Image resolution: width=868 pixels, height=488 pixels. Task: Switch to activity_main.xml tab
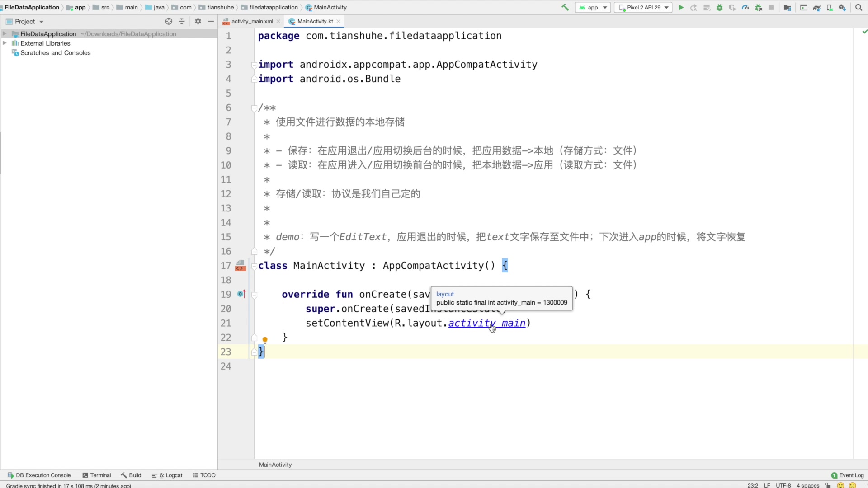tap(251, 21)
